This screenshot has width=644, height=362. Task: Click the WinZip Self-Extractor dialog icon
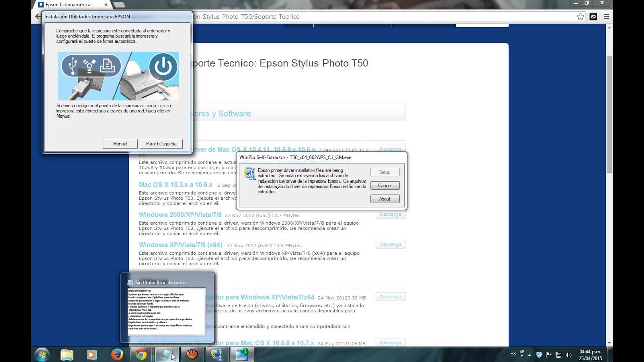tap(249, 173)
